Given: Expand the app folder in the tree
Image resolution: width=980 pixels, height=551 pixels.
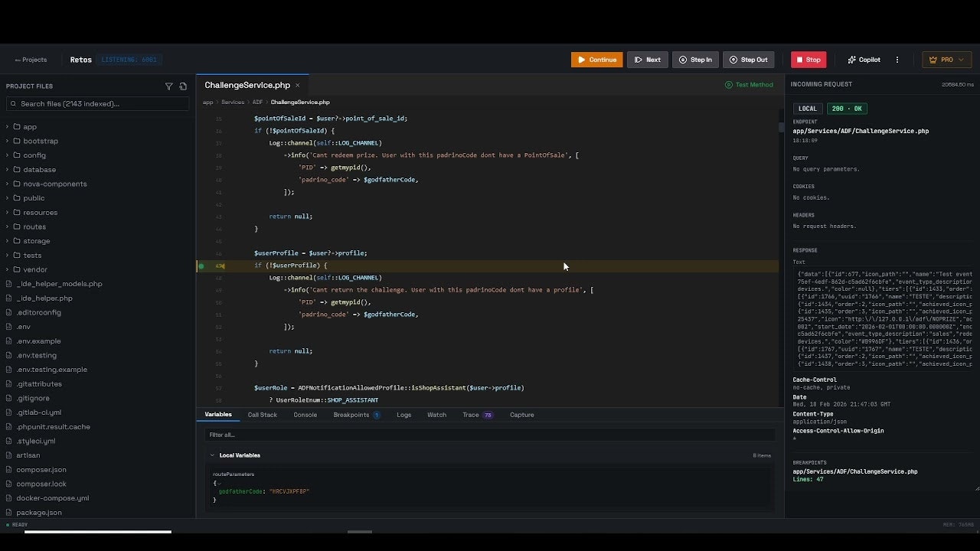Looking at the screenshot, I should pyautogui.click(x=29, y=127).
